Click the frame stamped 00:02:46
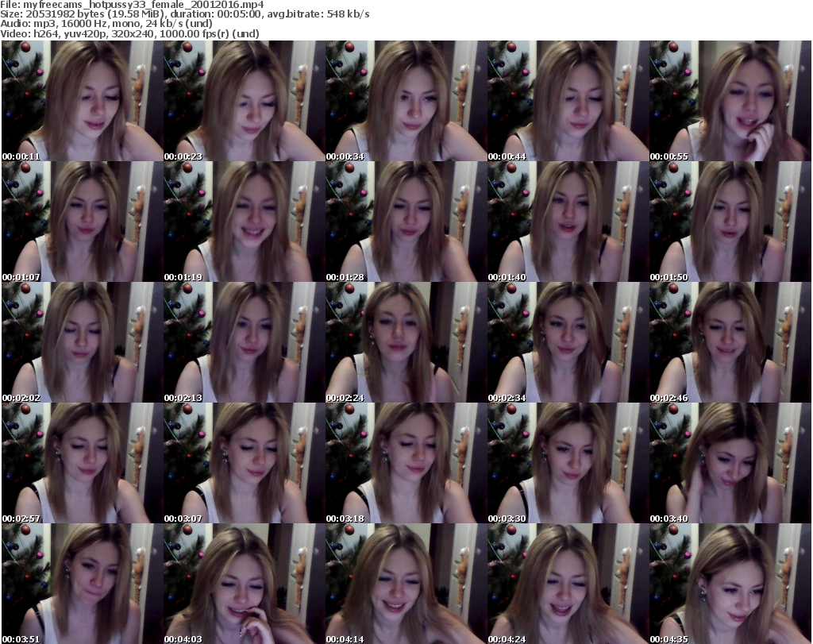 (730, 342)
